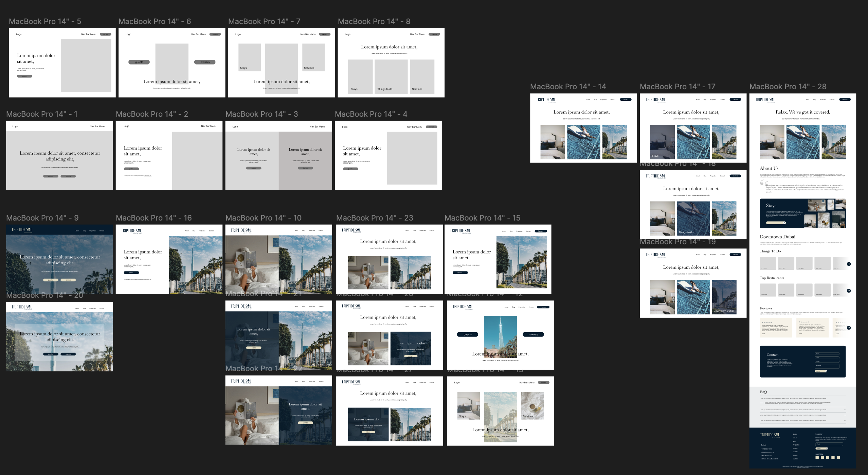The width and height of the screenshot is (868, 475).
Task: Click the pool photo in frame 14
Action: point(584,142)
